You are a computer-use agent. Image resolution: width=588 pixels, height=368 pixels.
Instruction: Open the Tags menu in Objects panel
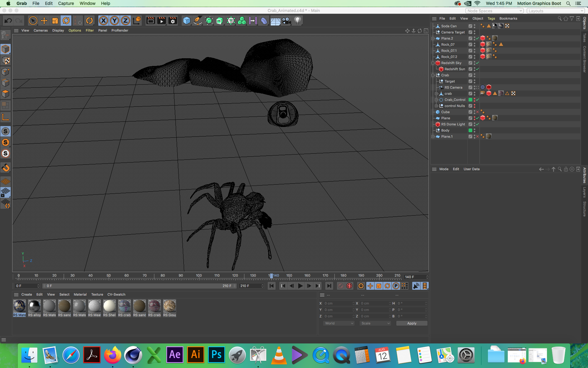click(491, 18)
